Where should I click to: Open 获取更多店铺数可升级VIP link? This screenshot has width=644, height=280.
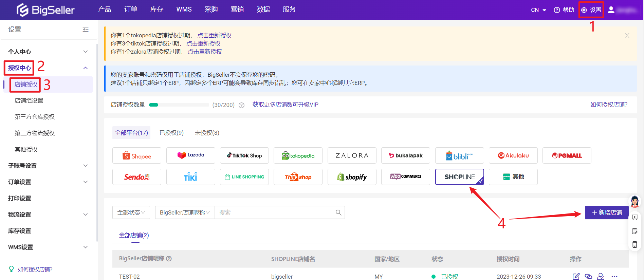point(285,105)
